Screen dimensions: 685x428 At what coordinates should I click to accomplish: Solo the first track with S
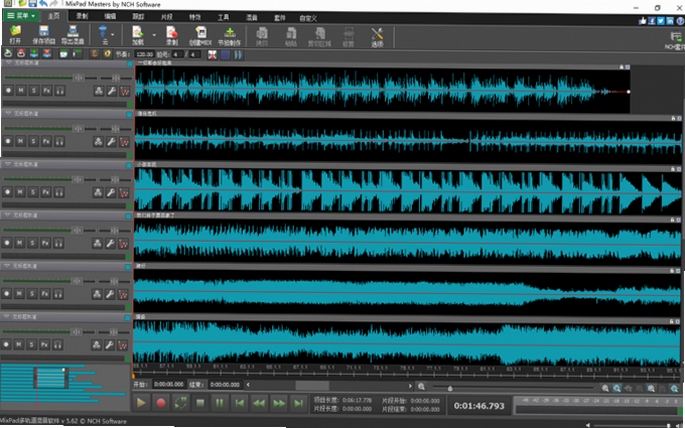(34, 90)
